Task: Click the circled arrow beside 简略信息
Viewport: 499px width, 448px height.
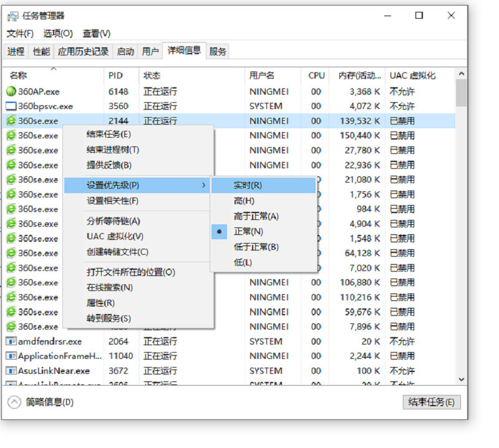Action: (14, 401)
